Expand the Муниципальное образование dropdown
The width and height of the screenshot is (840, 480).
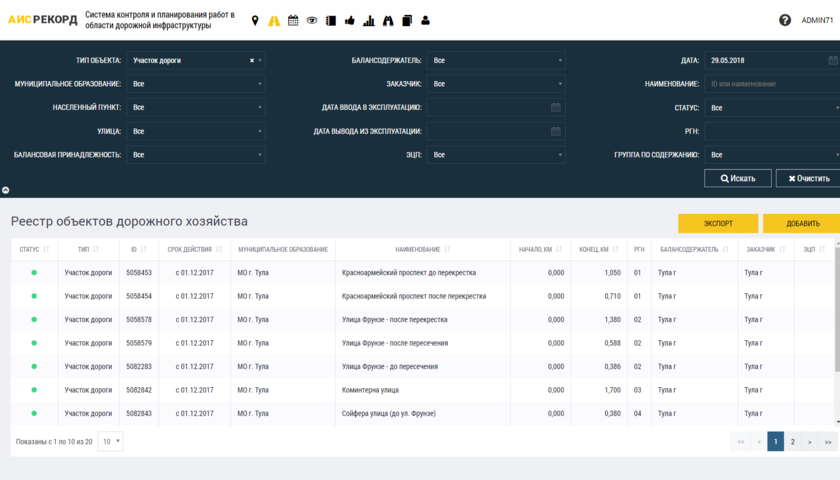point(195,84)
